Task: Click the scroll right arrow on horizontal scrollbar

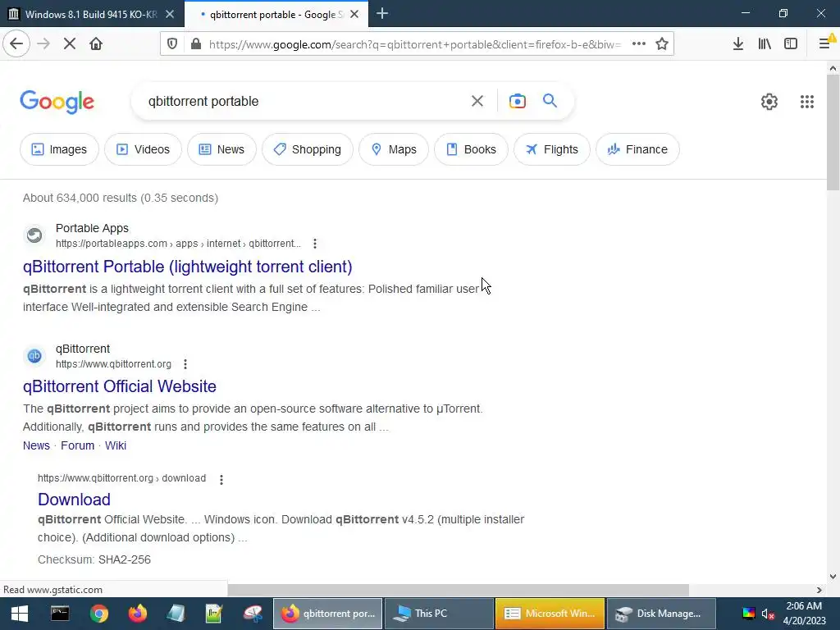Action: (819, 590)
